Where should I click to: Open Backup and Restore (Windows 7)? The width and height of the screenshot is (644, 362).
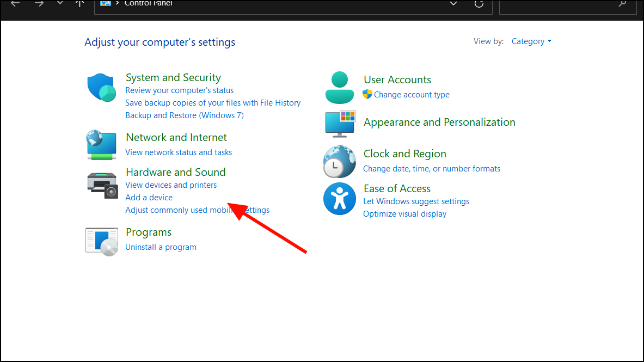click(185, 115)
